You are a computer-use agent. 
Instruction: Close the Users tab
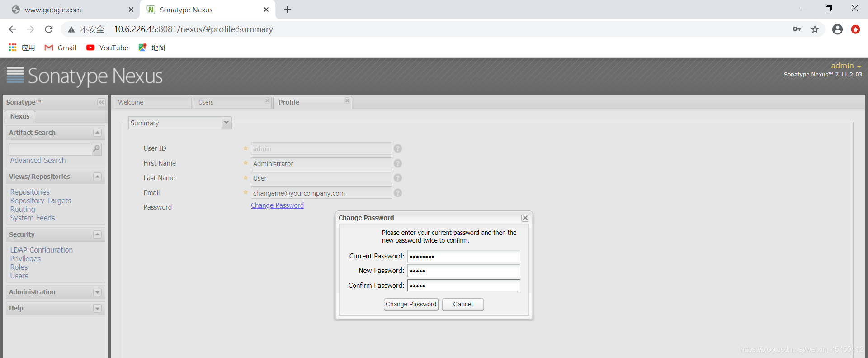(267, 100)
